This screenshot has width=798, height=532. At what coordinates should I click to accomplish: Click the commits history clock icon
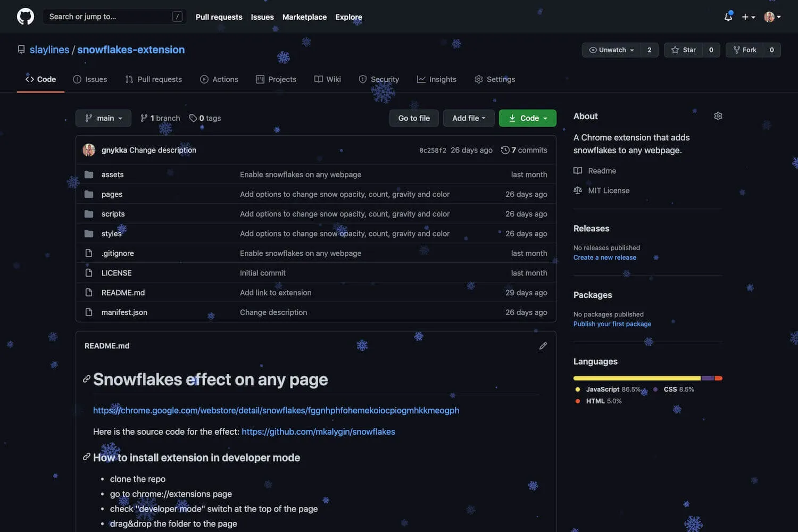505,150
